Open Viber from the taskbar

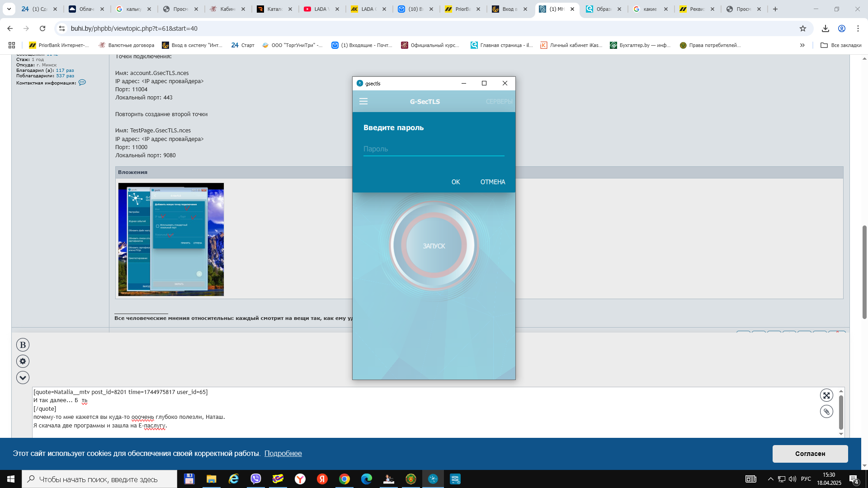point(256,479)
